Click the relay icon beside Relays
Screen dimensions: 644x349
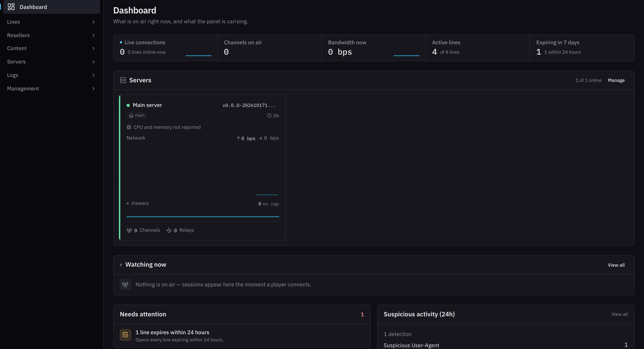point(169,230)
